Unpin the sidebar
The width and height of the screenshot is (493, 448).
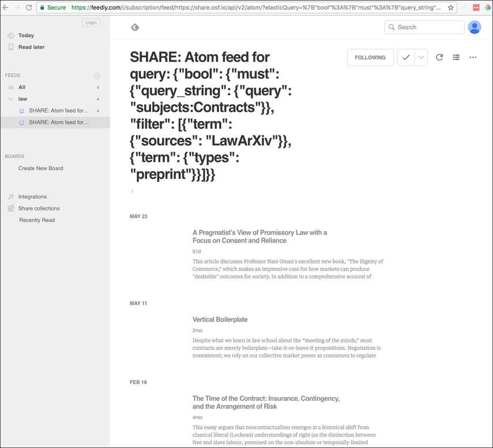(91, 22)
